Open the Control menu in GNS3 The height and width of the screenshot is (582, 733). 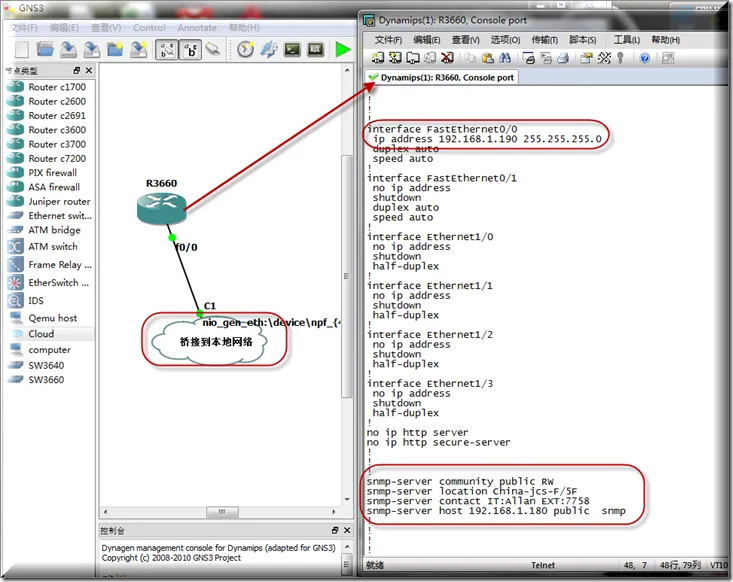tap(149, 28)
